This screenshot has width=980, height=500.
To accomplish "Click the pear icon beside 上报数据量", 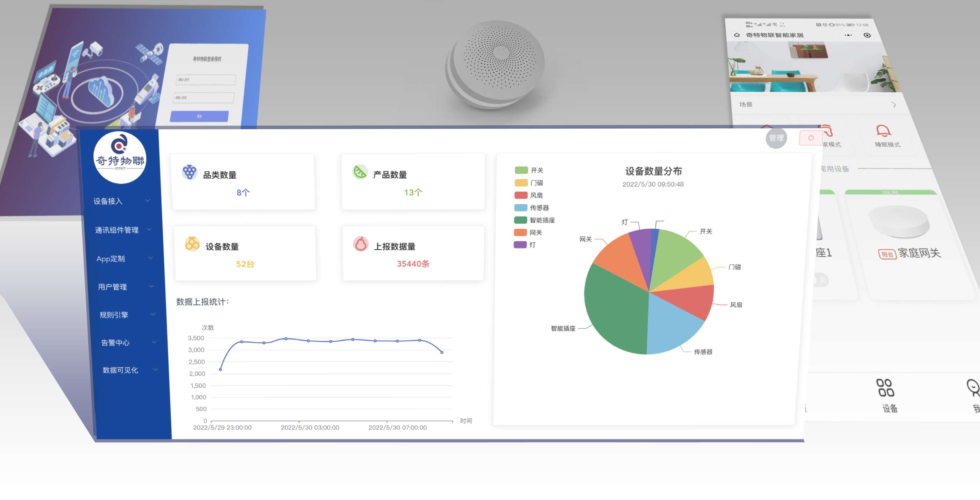I will point(361,244).
